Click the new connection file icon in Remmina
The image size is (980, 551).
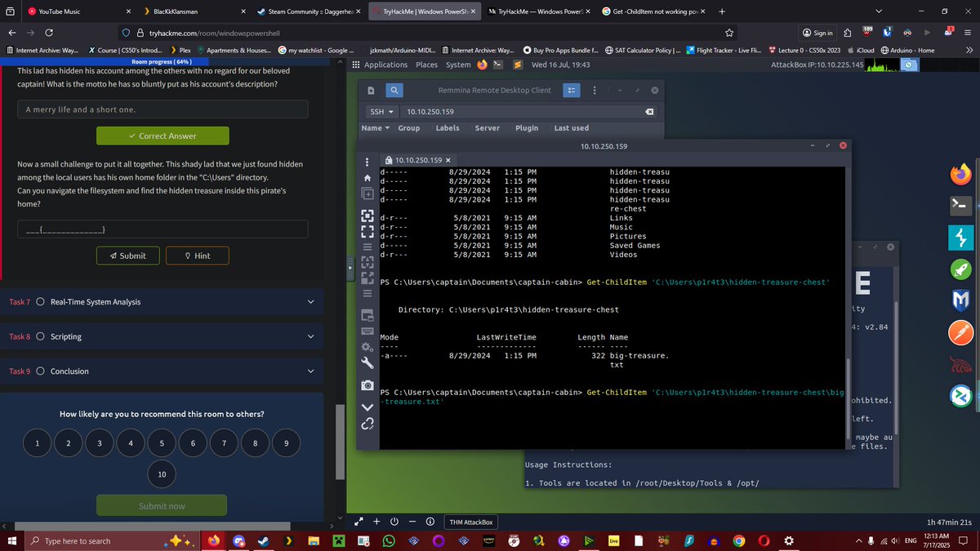371,91
